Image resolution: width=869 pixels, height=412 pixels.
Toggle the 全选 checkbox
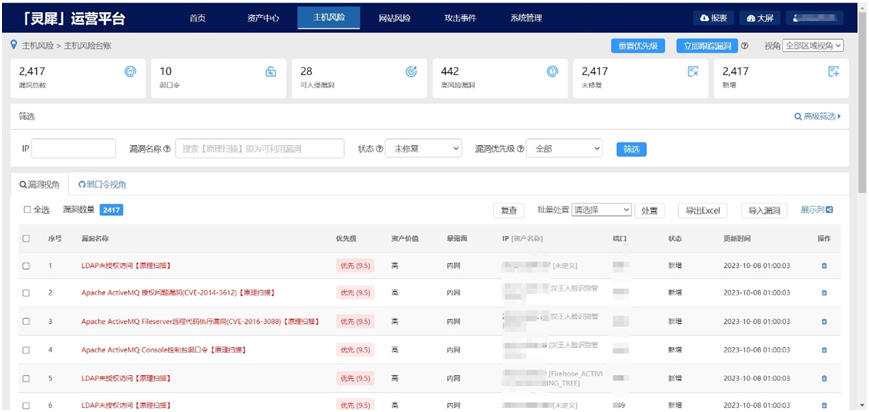point(27,210)
